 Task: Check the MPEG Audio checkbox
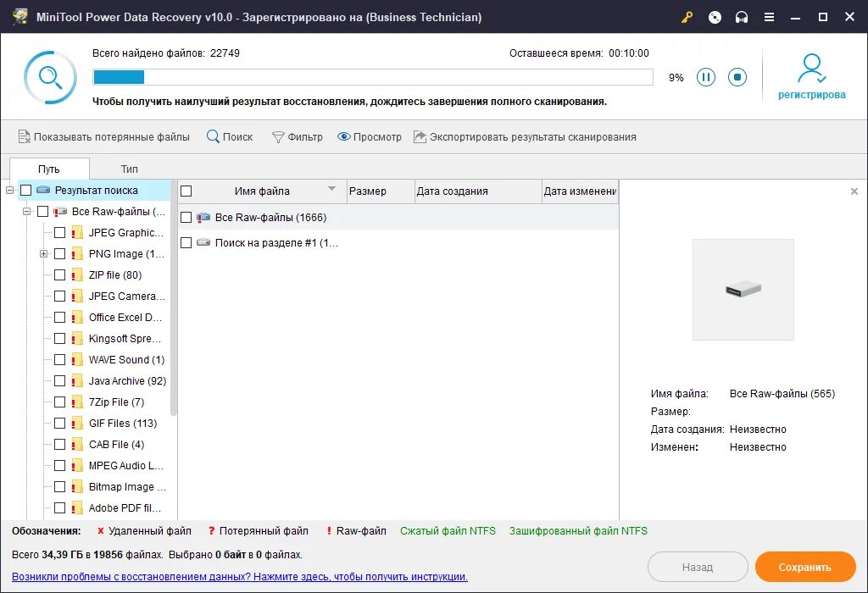60,466
